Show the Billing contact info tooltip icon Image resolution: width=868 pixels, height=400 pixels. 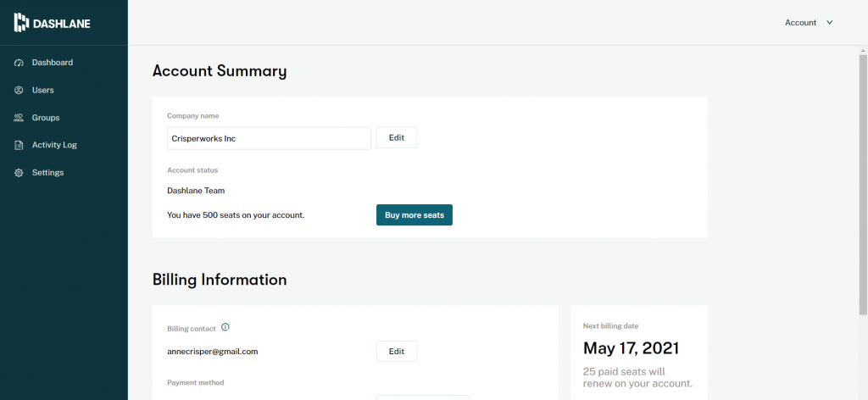pyautogui.click(x=225, y=327)
